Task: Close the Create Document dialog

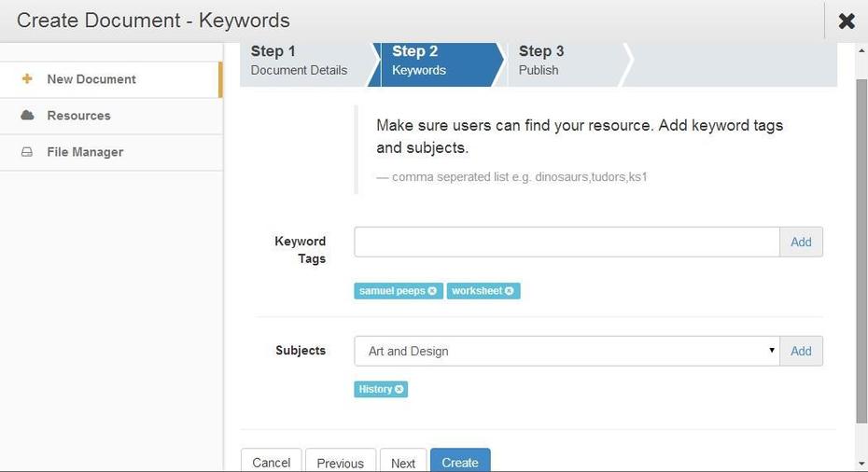Action: 847,21
